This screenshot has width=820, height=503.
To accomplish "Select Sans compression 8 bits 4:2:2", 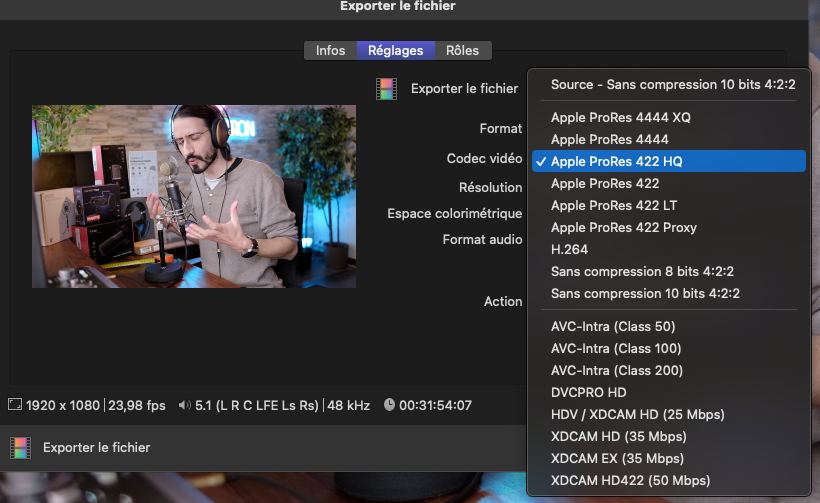I will [669, 271].
